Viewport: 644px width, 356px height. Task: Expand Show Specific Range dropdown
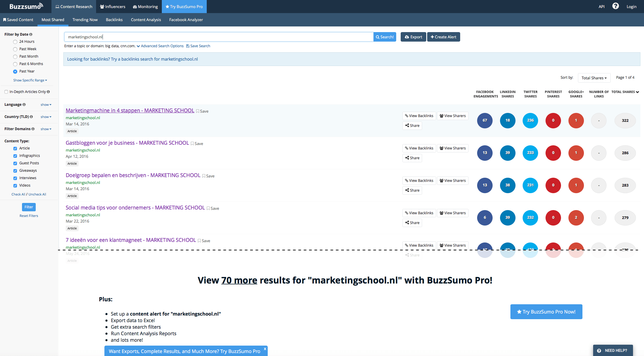pyautogui.click(x=30, y=80)
